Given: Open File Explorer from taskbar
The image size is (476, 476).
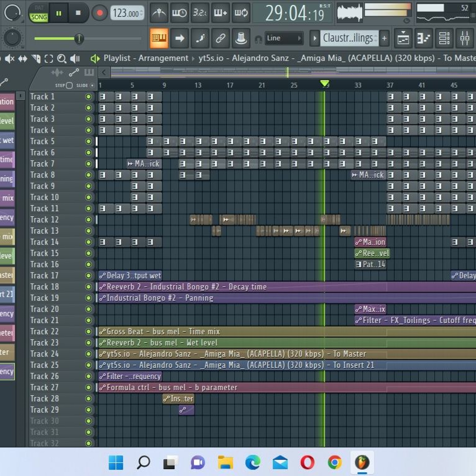Looking at the screenshot, I should click(225, 463).
